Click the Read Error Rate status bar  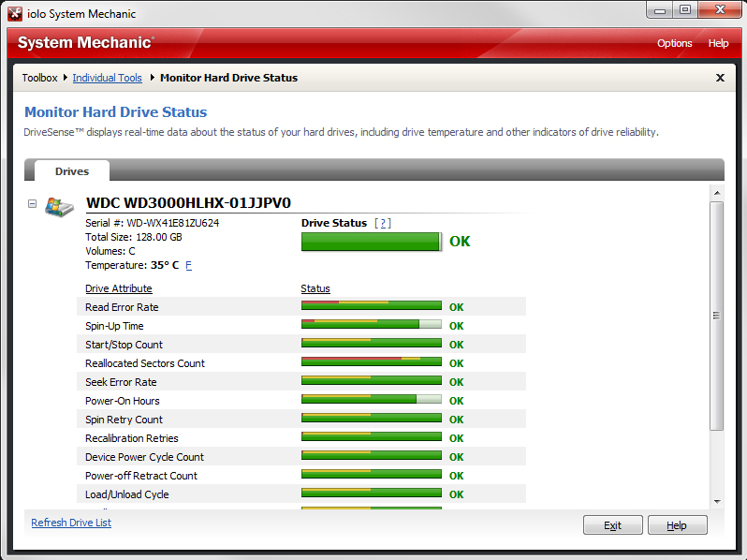[x=371, y=306]
